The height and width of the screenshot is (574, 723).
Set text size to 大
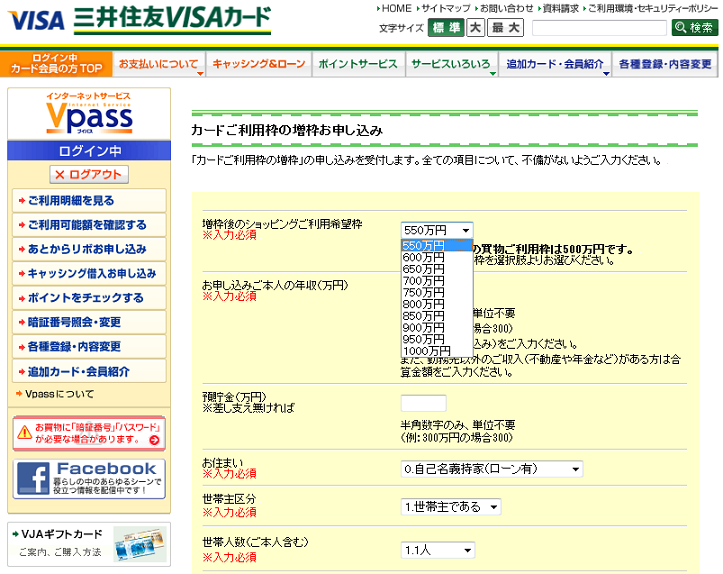point(475,28)
